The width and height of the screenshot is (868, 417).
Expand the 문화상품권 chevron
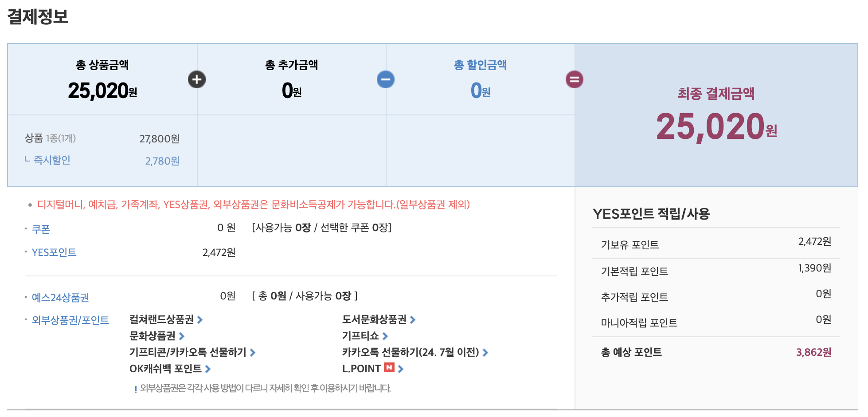pos(180,336)
